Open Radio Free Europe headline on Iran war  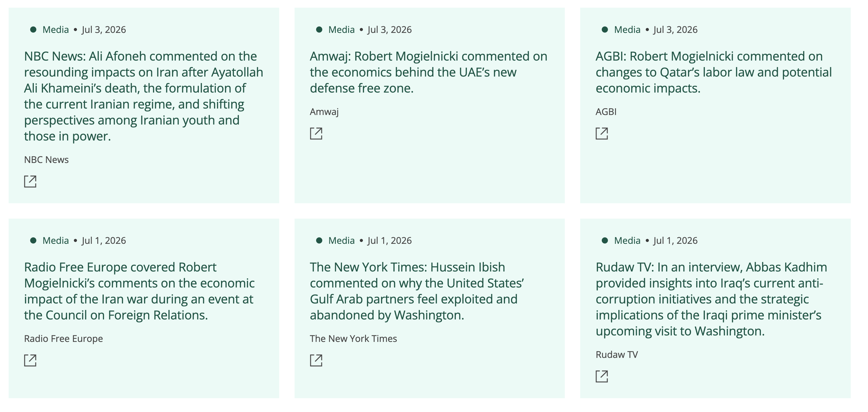139,291
